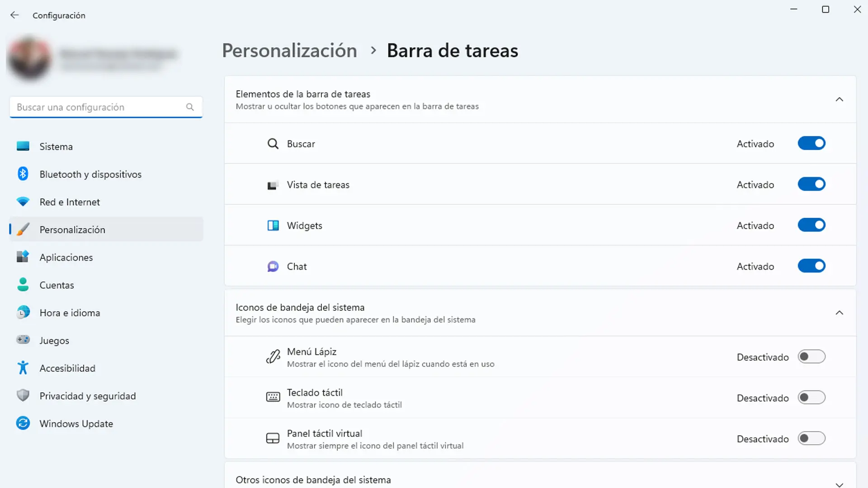The image size is (868, 488).
Task: Turn off the Buscar toggle
Action: pos(811,144)
